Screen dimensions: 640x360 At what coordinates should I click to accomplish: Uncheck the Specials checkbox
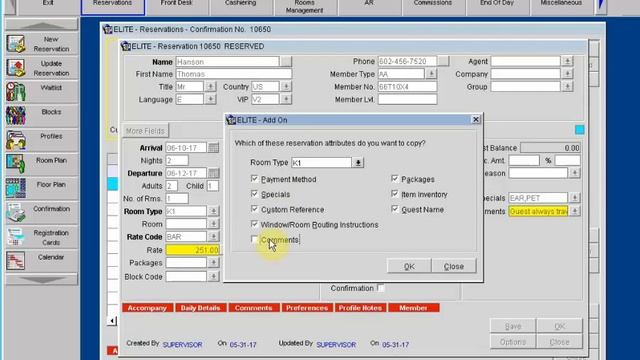pyautogui.click(x=254, y=194)
